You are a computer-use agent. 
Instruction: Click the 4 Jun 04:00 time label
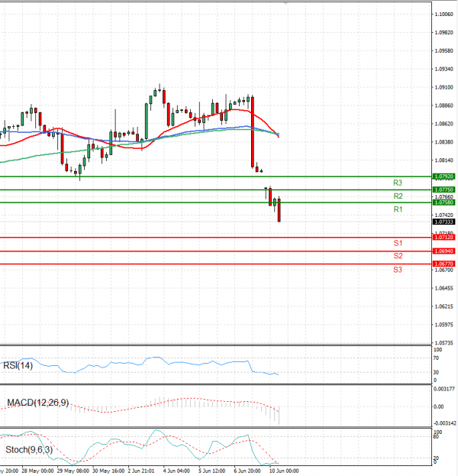click(176, 471)
